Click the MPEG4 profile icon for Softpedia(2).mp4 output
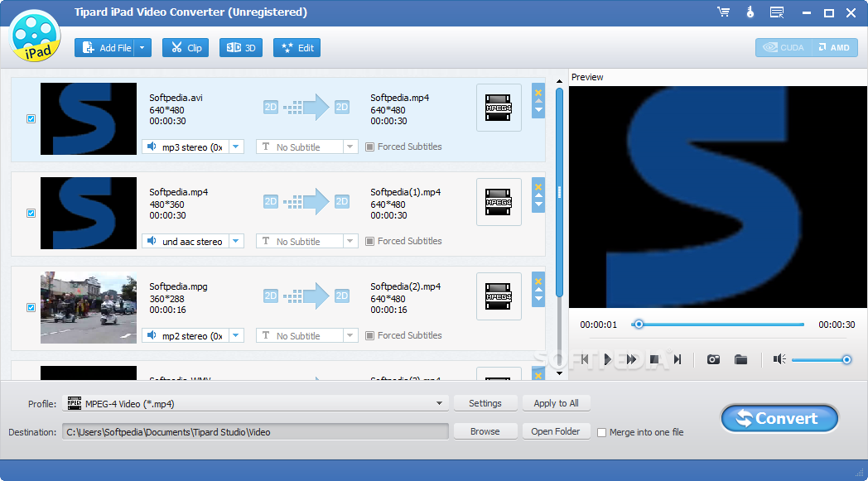 [499, 296]
